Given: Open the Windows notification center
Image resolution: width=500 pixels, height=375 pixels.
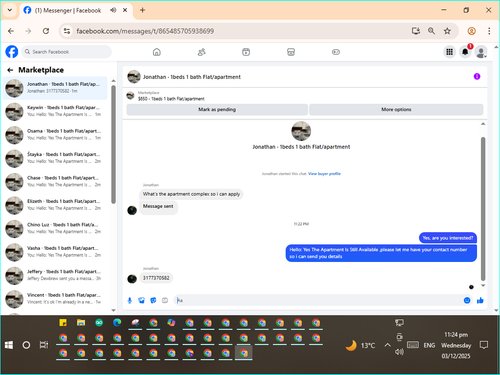Looking at the screenshot, I should pyautogui.click(x=484, y=345).
